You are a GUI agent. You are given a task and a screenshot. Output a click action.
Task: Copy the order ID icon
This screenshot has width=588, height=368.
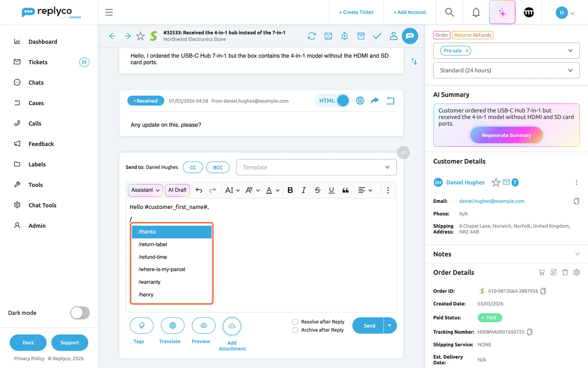pos(543,291)
